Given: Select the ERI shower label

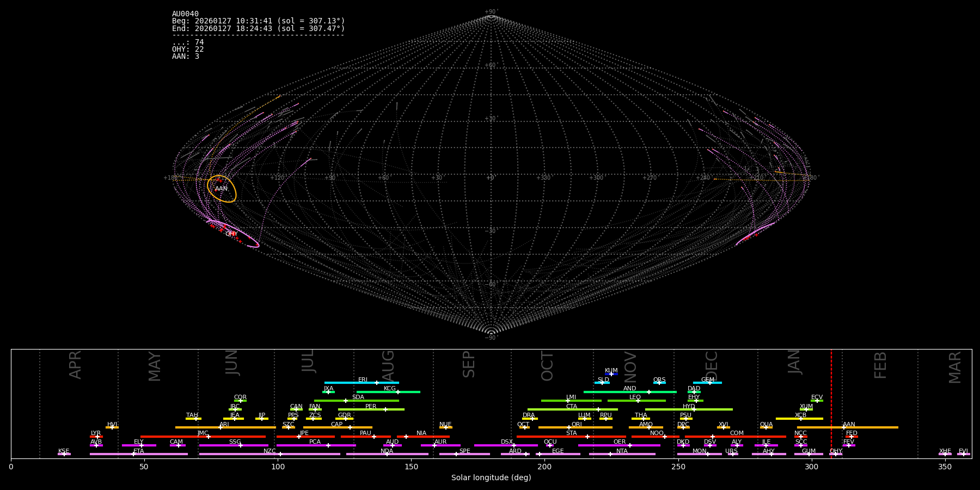Looking at the screenshot, I should [x=363, y=380].
